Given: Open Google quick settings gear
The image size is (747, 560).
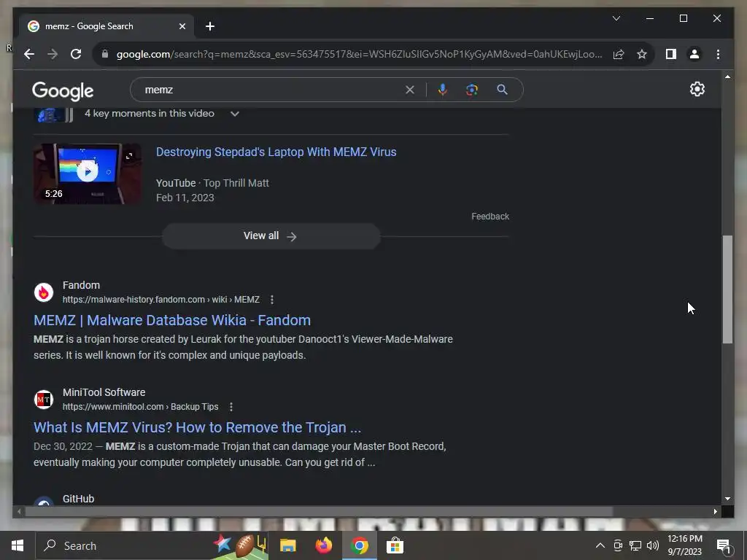Looking at the screenshot, I should click(697, 89).
